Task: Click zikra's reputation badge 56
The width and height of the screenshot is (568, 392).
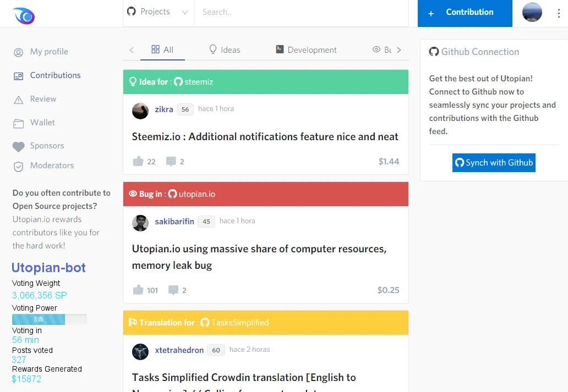Action: pos(185,109)
